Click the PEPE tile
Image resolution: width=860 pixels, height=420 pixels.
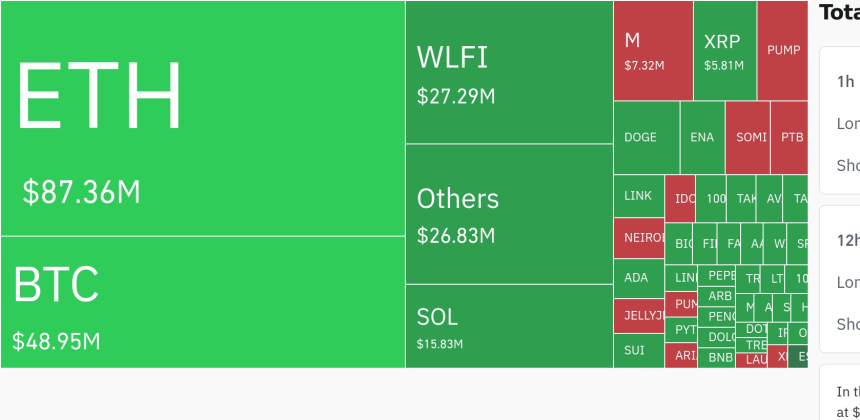pyautogui.click(x=720, y=275)
